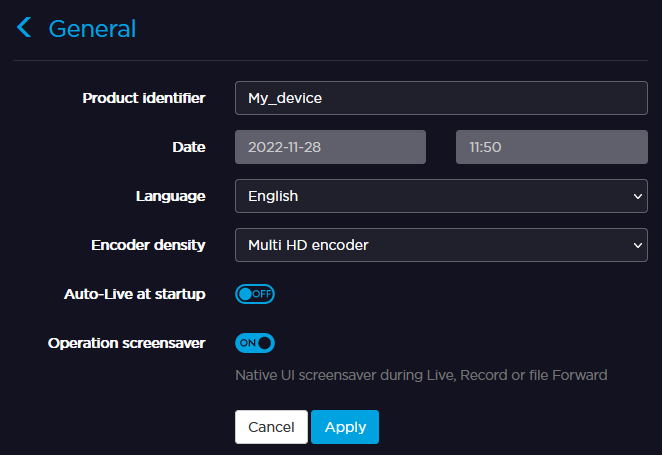The height and width of the screenshot is (455, 662).
Task: Click the Encoder density dropdown chevron arrow
Action: click(x=639, y=245)
